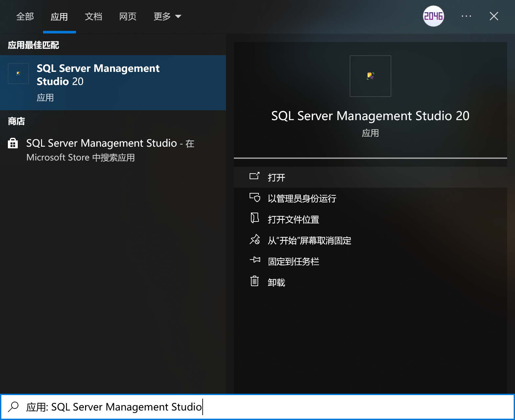515x420 pixels.
Task: Click the large SSMS icon in preview pane
Action: (370, 76)
